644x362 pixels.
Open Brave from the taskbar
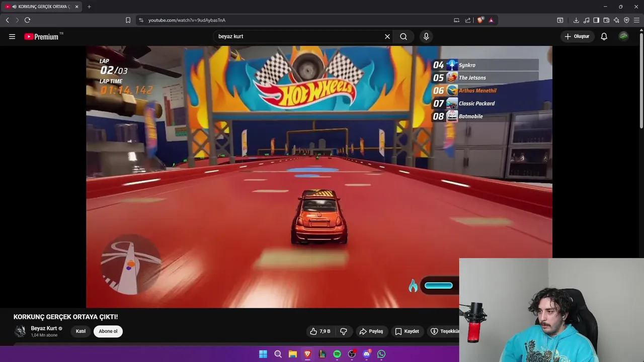pos(307,354)
